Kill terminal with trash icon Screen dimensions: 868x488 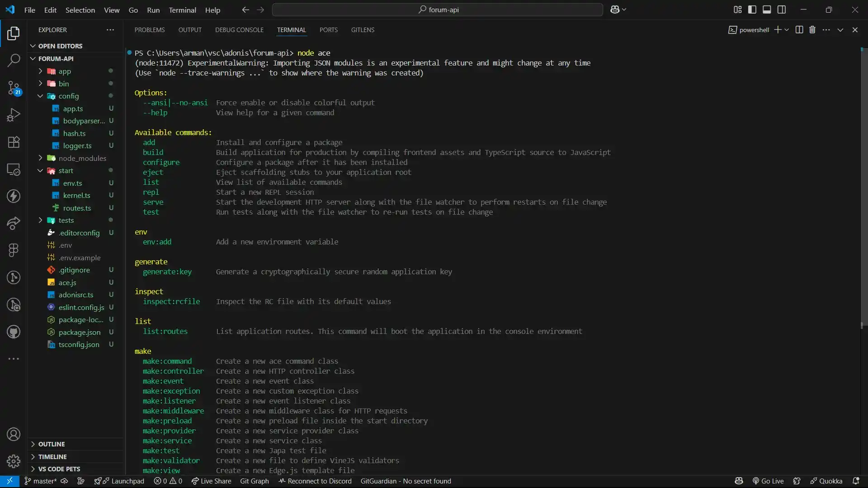812,30
